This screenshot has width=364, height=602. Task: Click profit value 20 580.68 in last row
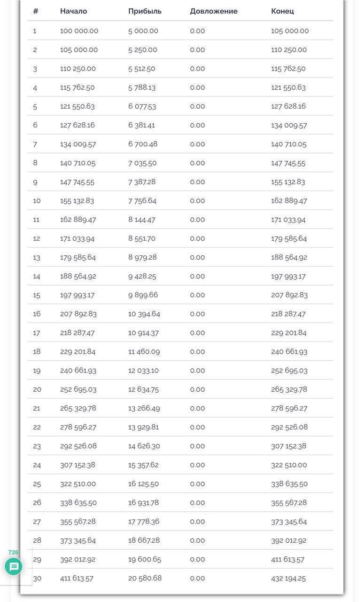pyautogui.click(x=145, y=578)
